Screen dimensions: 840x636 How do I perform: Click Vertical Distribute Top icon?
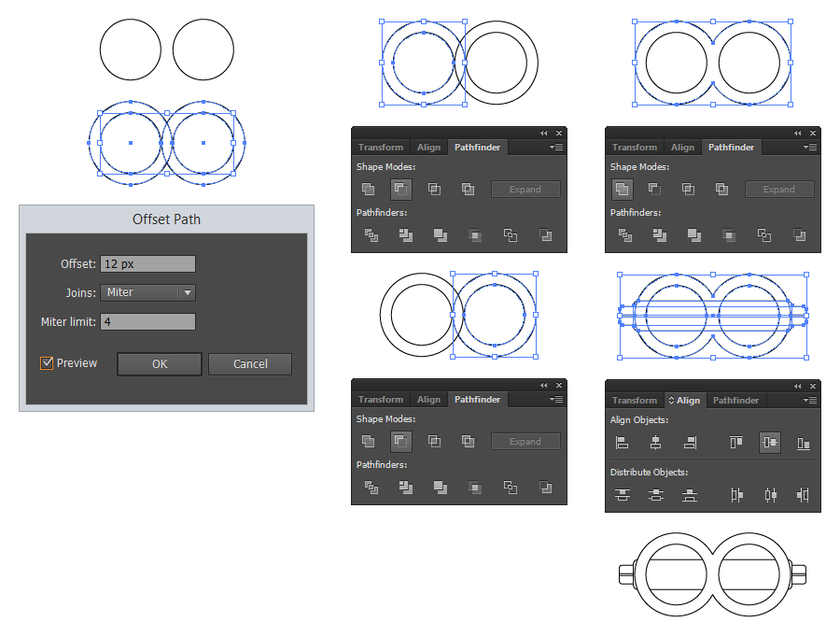point(622,494)
